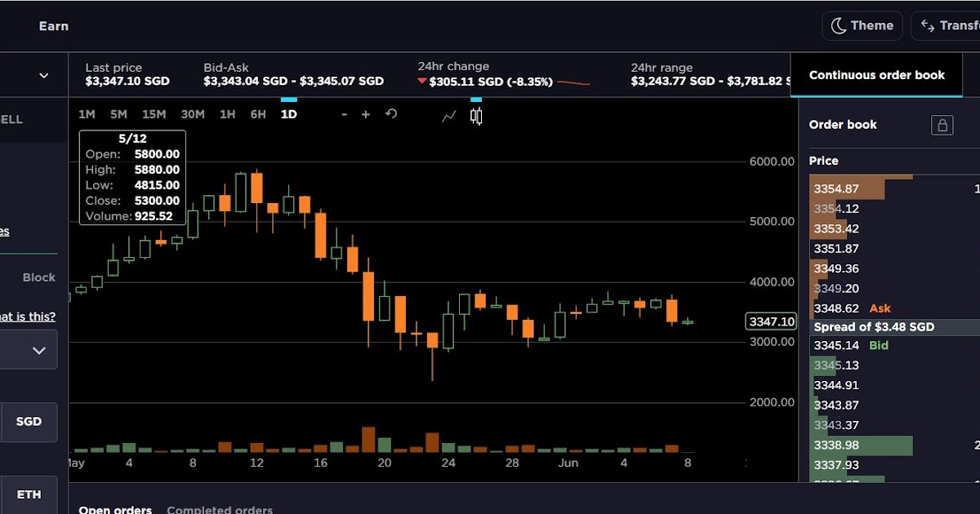Zoom into the chart using the plus icon

click(365, 115)
